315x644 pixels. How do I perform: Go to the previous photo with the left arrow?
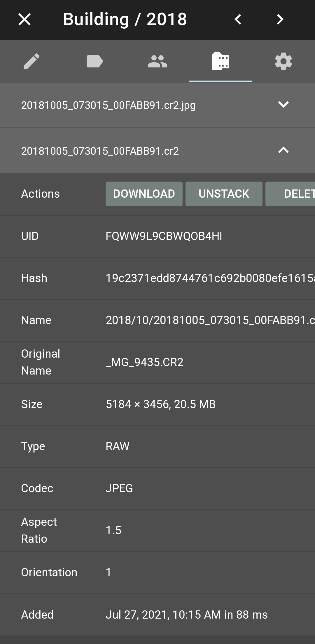click(238, 19)
